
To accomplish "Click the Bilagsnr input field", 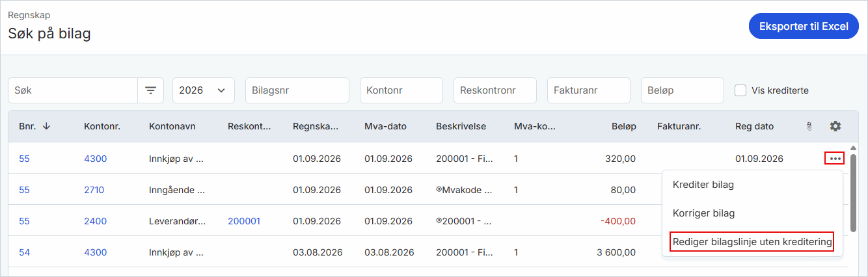I will (297, 90).
